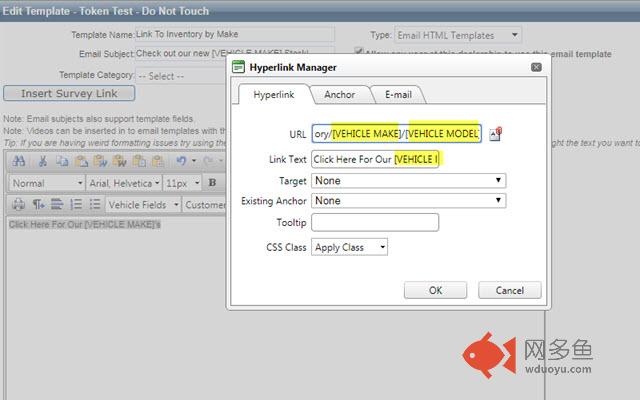
Task: Click the Cut scissors icon
Action: pos(42,161)
